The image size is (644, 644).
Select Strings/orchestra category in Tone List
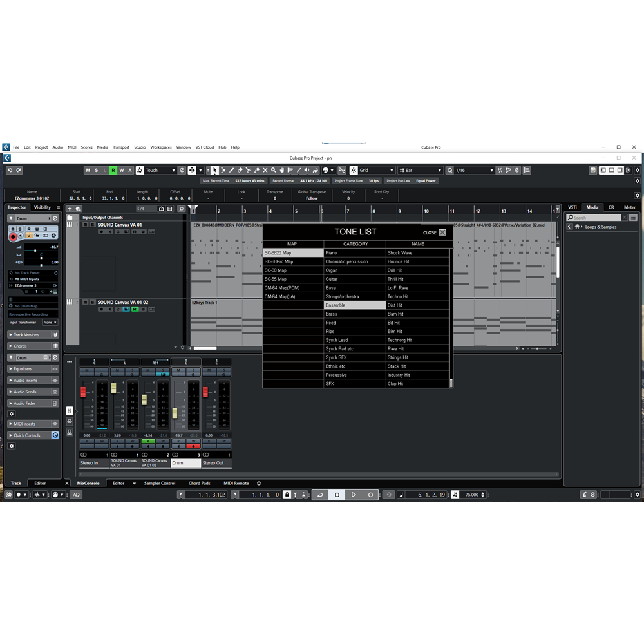click(355, 296)
